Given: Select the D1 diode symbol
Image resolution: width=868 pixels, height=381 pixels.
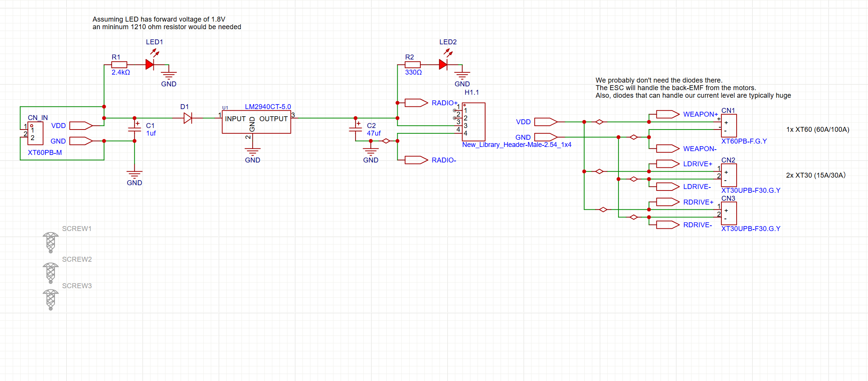Looking at the screenshot, I should (x=188, y=118).
